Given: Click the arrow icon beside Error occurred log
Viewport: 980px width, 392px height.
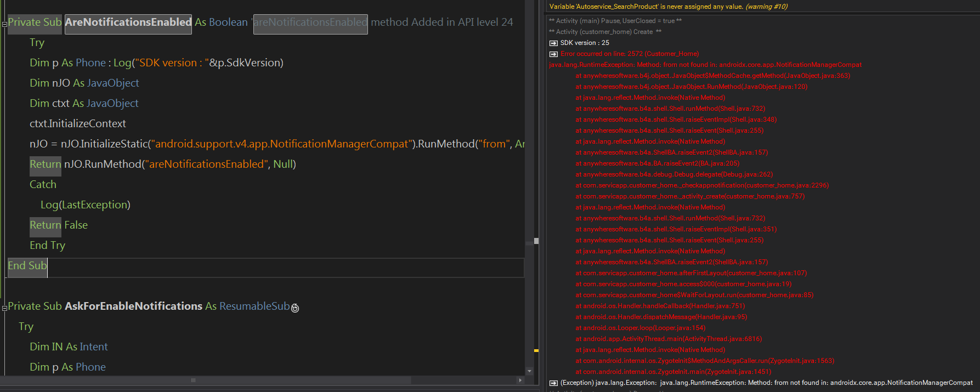Looking at the screenshot, I should 553,54.
